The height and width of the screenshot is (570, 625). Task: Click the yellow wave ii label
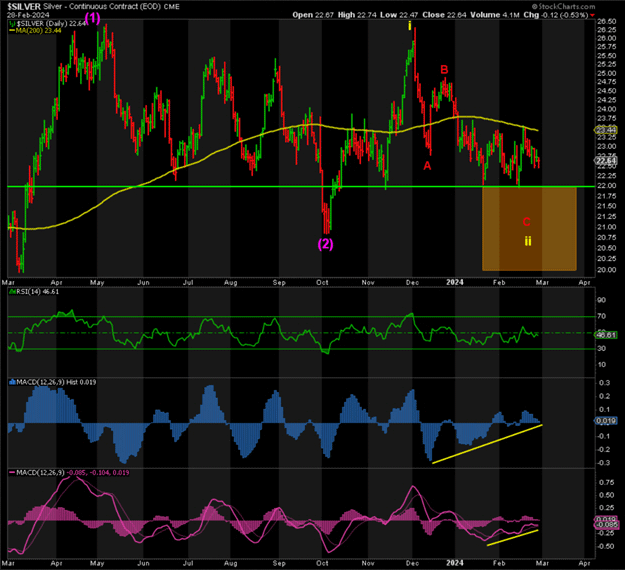[x=528, y=241]
